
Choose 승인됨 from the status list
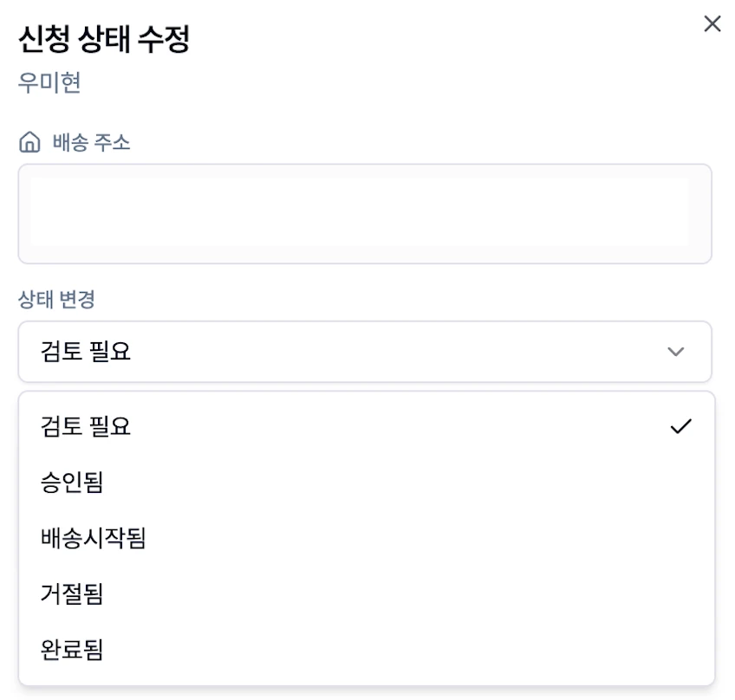click(x=367, y=482)
